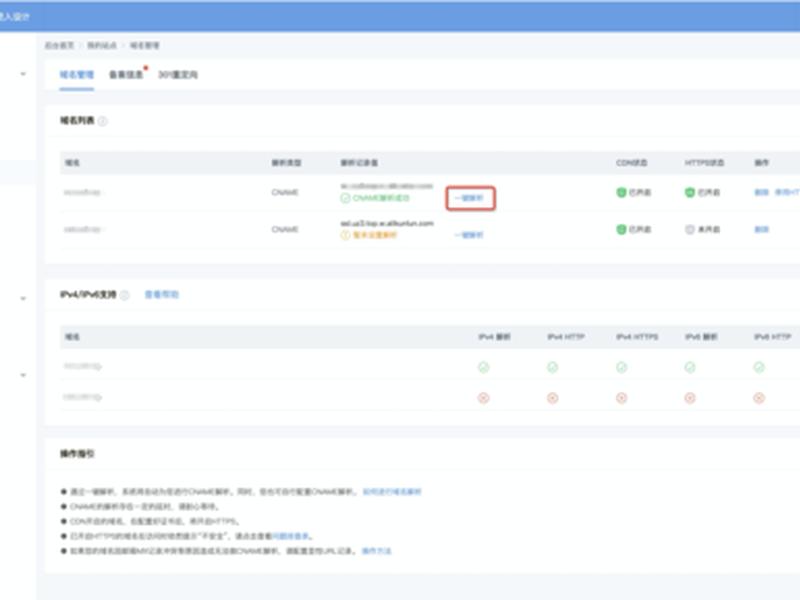Click the 查看帮助 link
Image resolution: width=800 pixels, height=600 pixels.
pyautogui.click(x=162, y=294)
